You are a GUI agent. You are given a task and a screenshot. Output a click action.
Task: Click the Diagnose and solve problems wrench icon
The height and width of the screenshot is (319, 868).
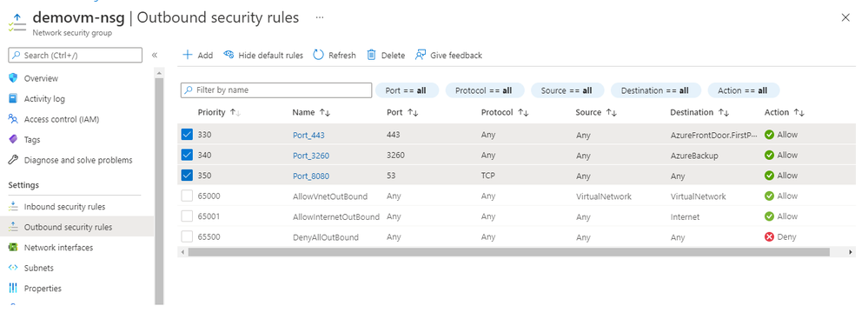tap(13, 160)
